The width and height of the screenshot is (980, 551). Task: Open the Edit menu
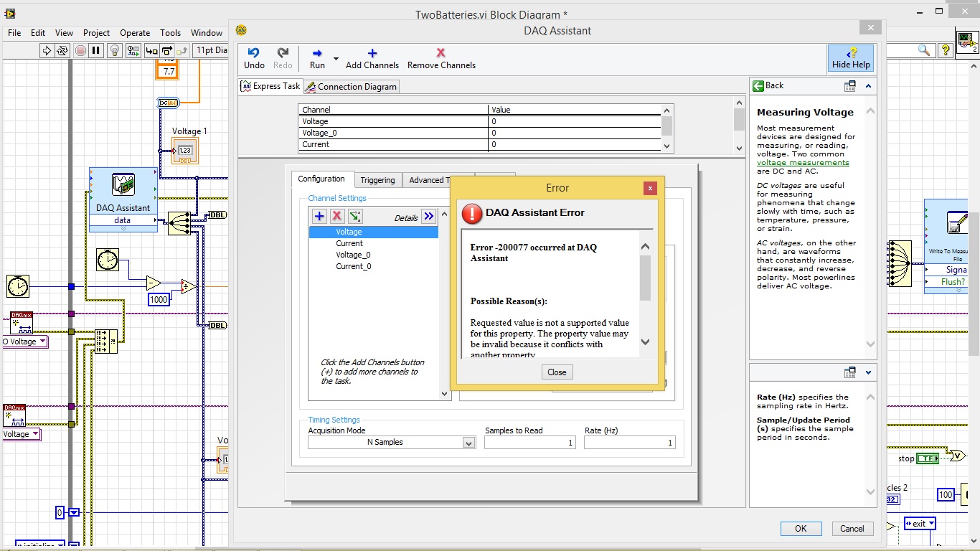(x=38, y=32)
